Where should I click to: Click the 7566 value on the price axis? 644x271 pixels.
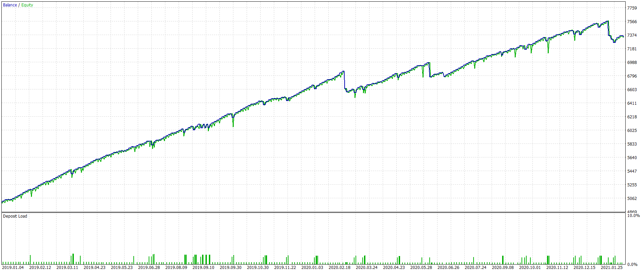coord(632,22)
